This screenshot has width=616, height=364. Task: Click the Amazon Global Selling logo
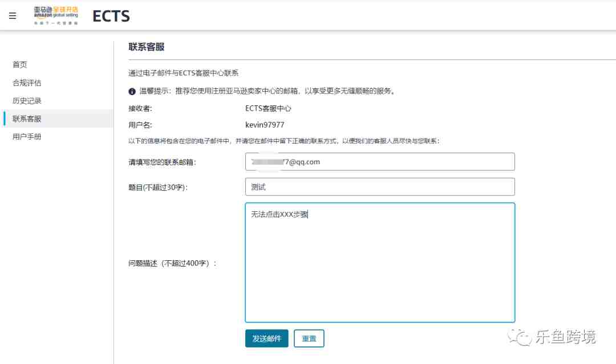point(56,16)
